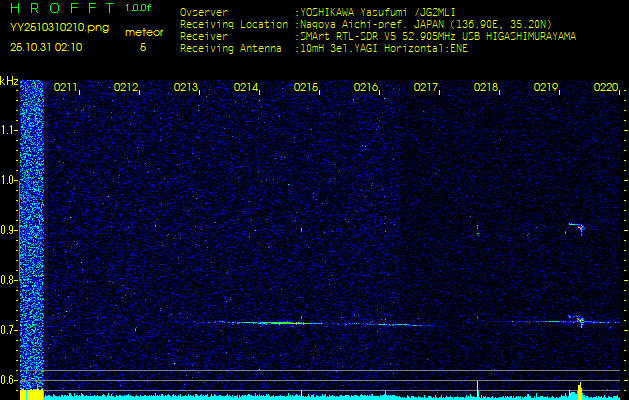The width and height of the screenshot is (629, 400).
Task: Click the HROFFT title text
Action: [x=59, y=8]
